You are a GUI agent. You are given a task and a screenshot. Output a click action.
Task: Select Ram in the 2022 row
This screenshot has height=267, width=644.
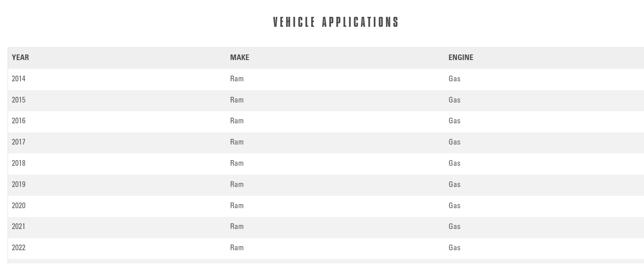tap(237, 248)
